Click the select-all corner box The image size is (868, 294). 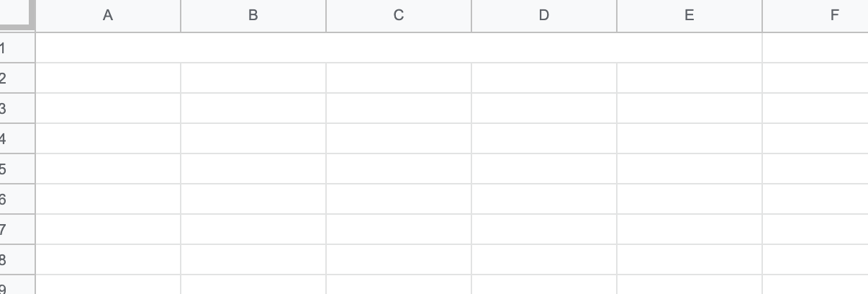[x=17, y=15]
